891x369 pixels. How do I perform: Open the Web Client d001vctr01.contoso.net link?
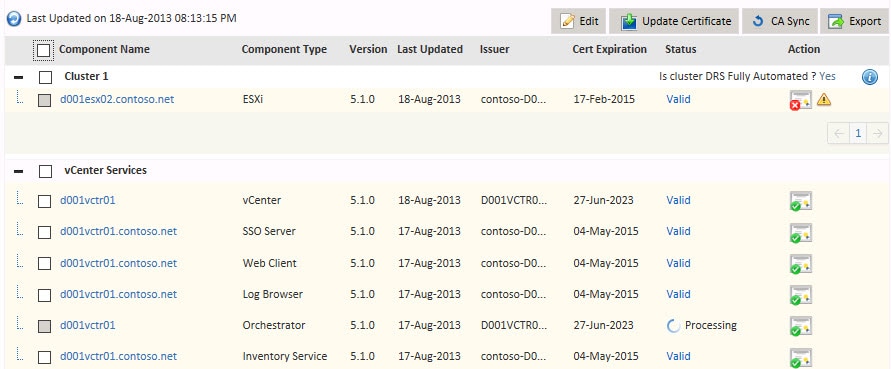118,263
